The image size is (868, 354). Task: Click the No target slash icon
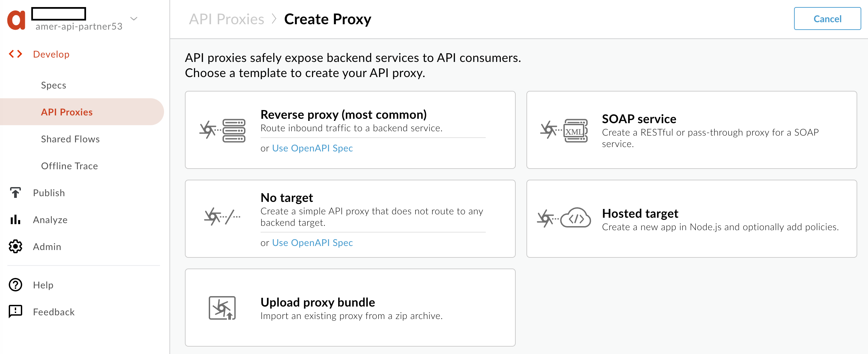(x=223, y=216)
